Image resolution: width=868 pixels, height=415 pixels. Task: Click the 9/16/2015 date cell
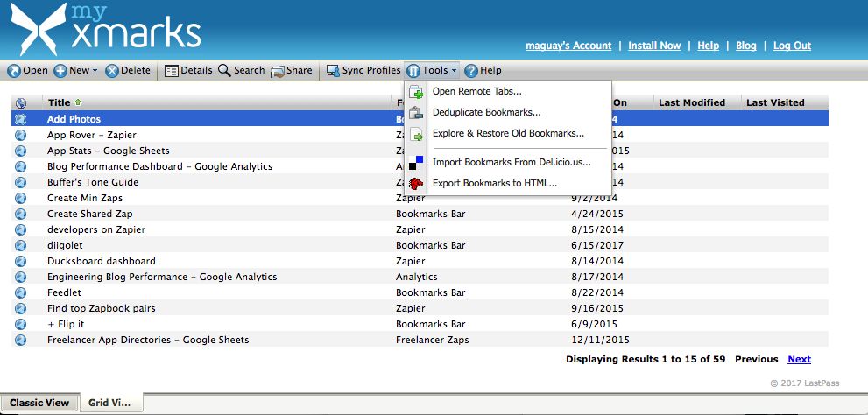point(597,308)
